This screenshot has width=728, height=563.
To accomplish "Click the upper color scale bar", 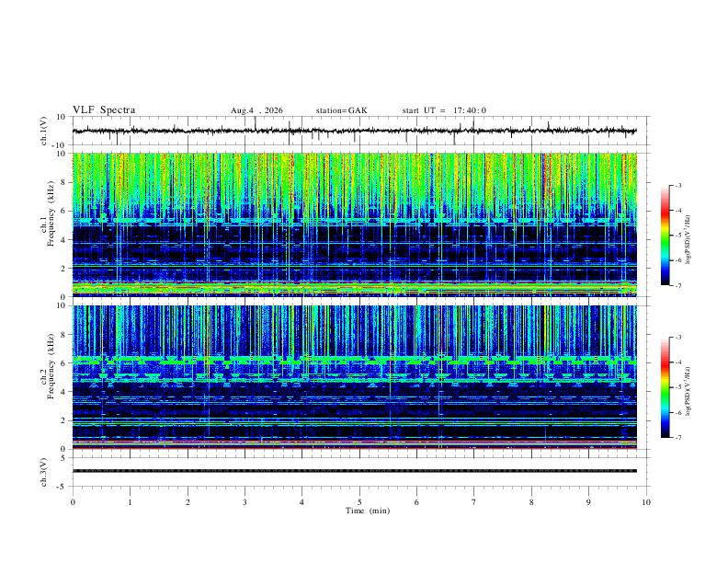I will coord(665,236).
